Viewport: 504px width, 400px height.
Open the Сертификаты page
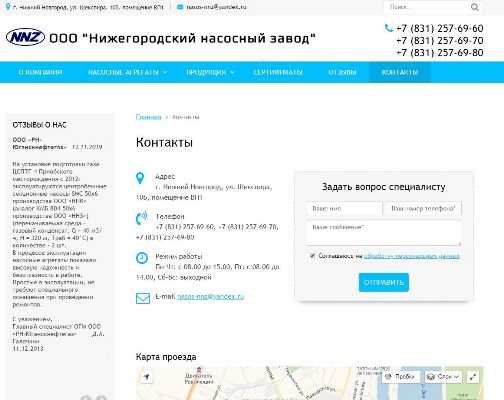[x=278, y=72]
